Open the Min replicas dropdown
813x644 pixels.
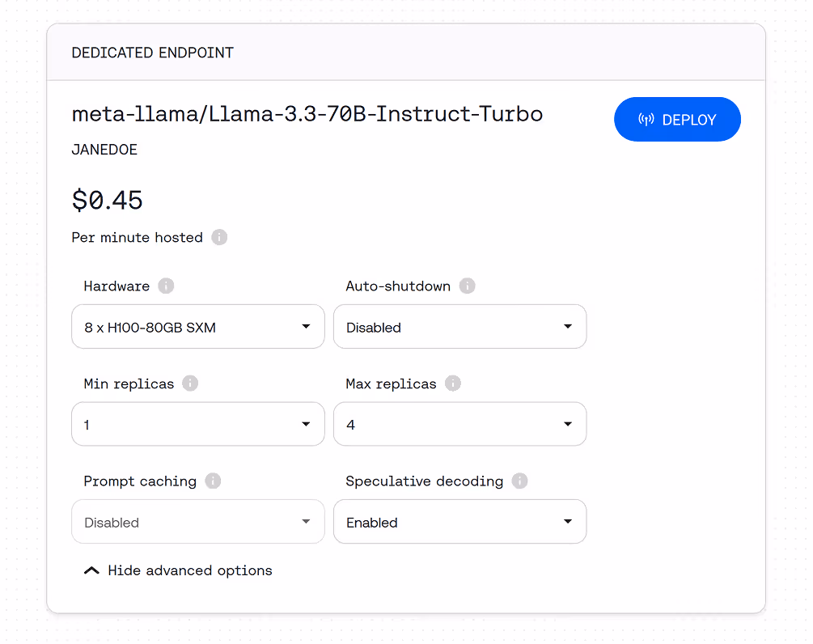click(198, 424)
